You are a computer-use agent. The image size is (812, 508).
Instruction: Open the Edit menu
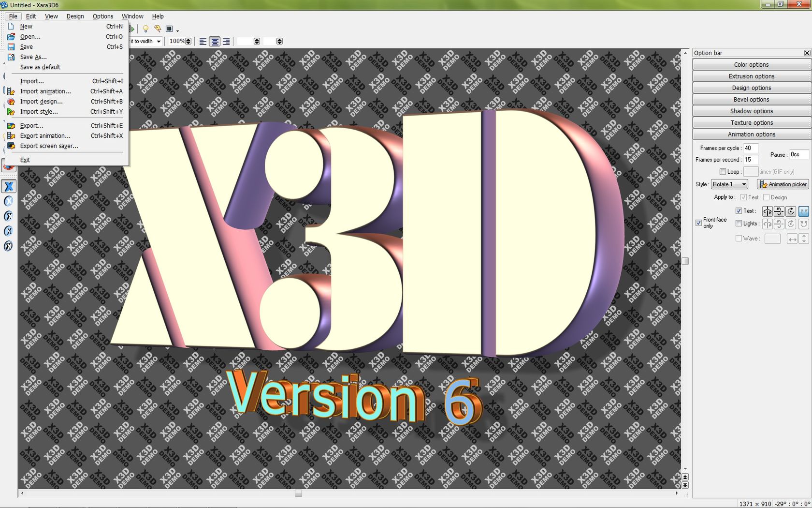[x=31, y=16]
